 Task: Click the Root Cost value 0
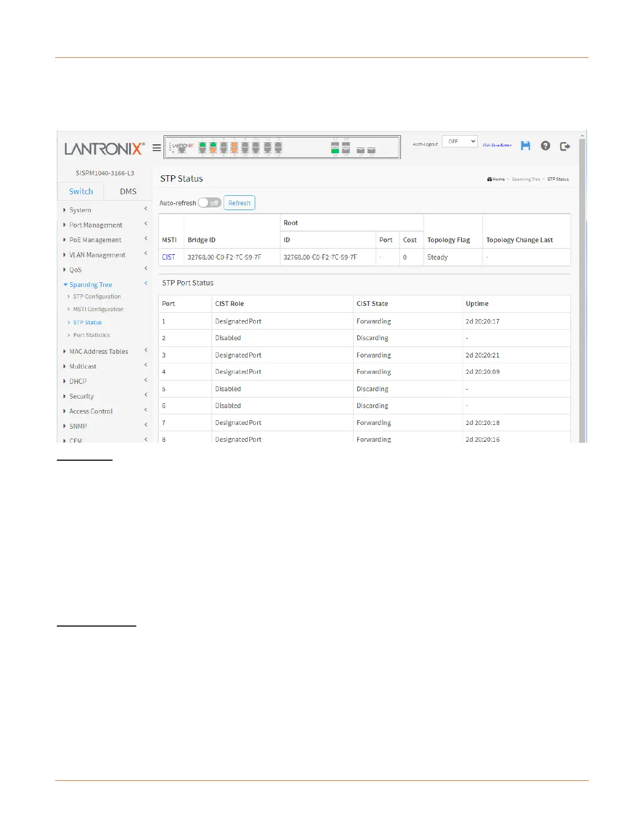pos(405,257)
